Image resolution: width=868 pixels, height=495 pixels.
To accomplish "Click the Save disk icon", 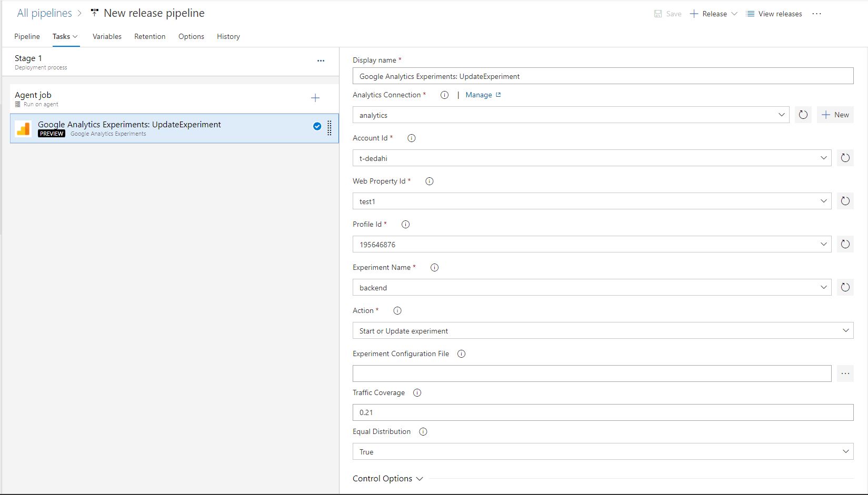I will (x=658, y=14).
